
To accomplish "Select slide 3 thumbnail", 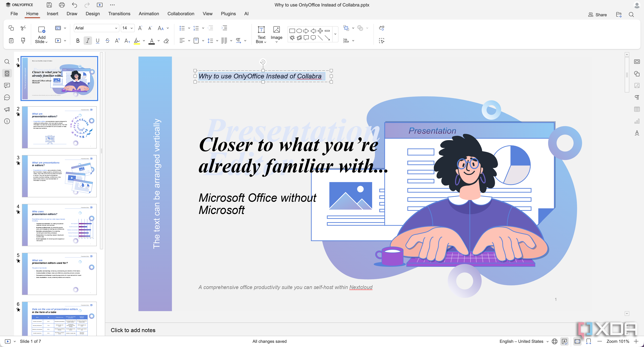I will 59,176.
